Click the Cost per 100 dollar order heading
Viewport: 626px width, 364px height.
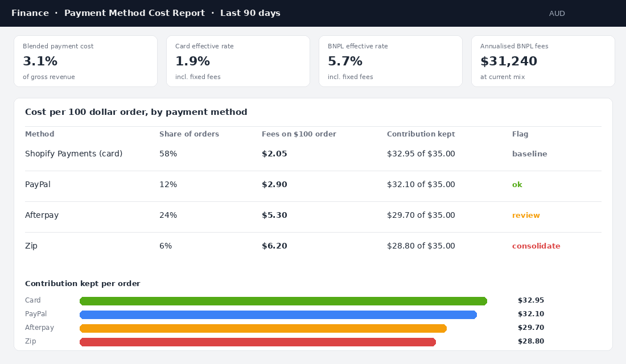136,112
